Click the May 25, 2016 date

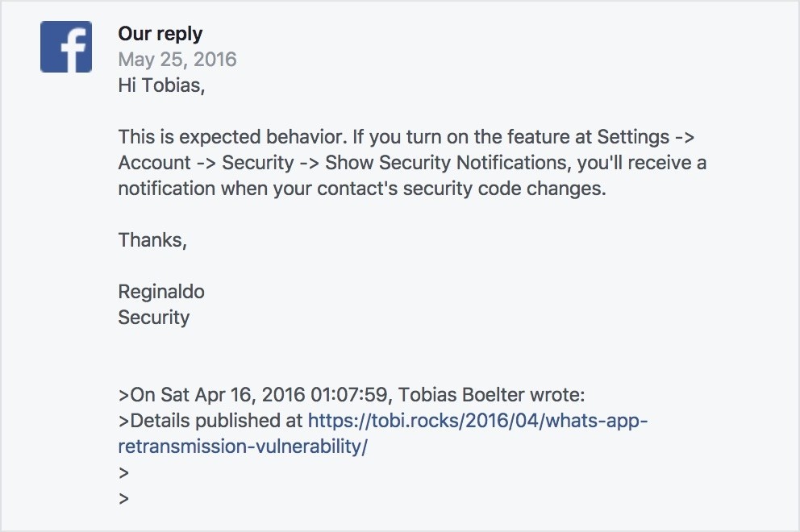point(177,60)
